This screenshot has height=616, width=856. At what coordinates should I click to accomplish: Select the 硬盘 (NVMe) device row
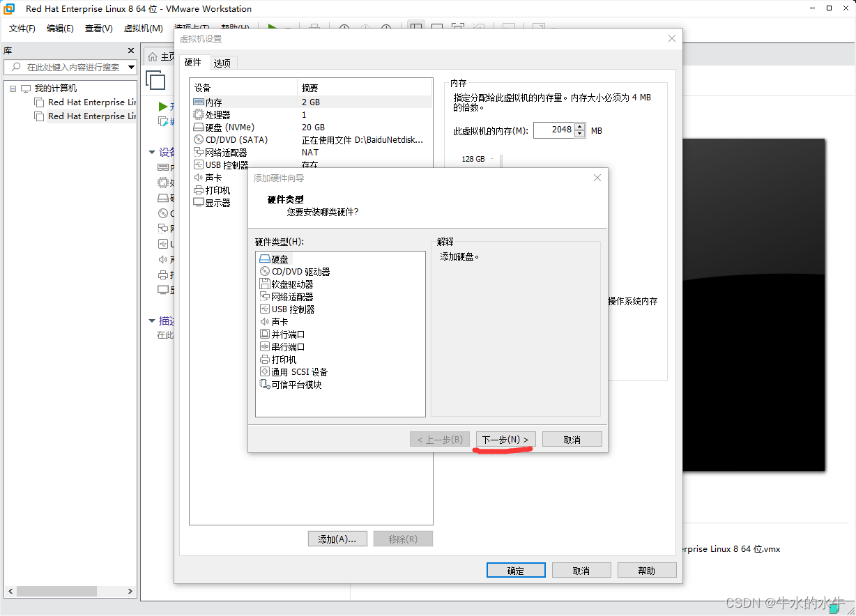311,128
